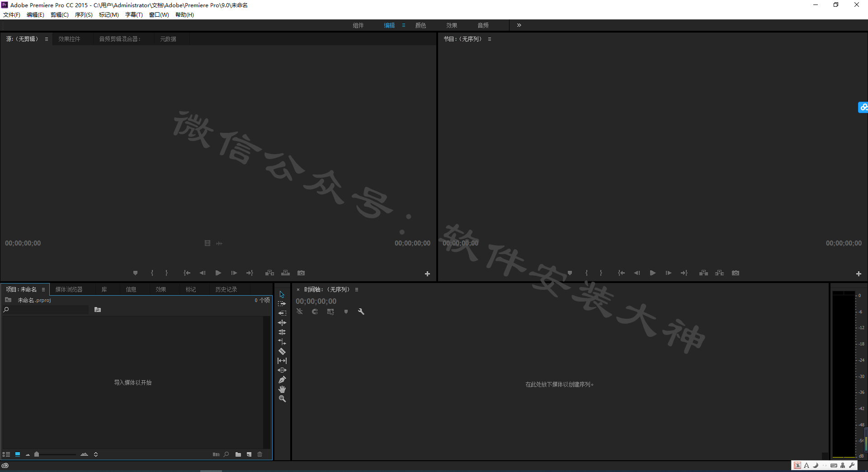
Task: Toggle Drag Audio Only waveform icon
Action: pos(219,243)
